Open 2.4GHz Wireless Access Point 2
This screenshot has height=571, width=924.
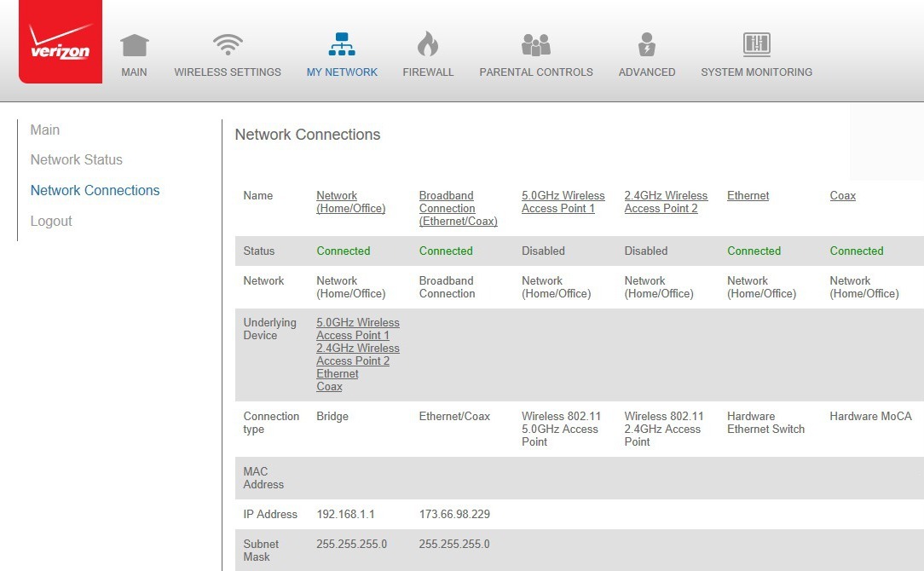point(665,202)
